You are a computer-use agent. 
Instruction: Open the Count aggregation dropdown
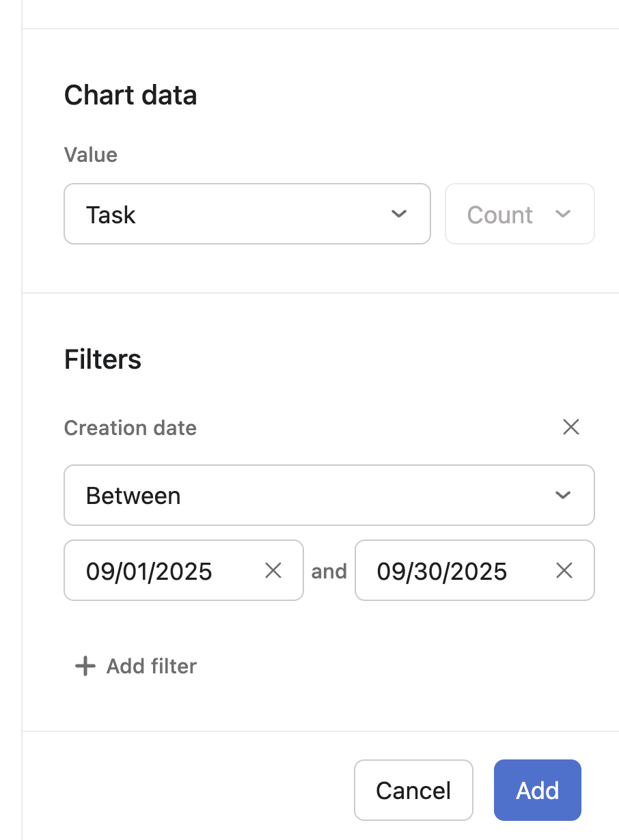[519, 214]
